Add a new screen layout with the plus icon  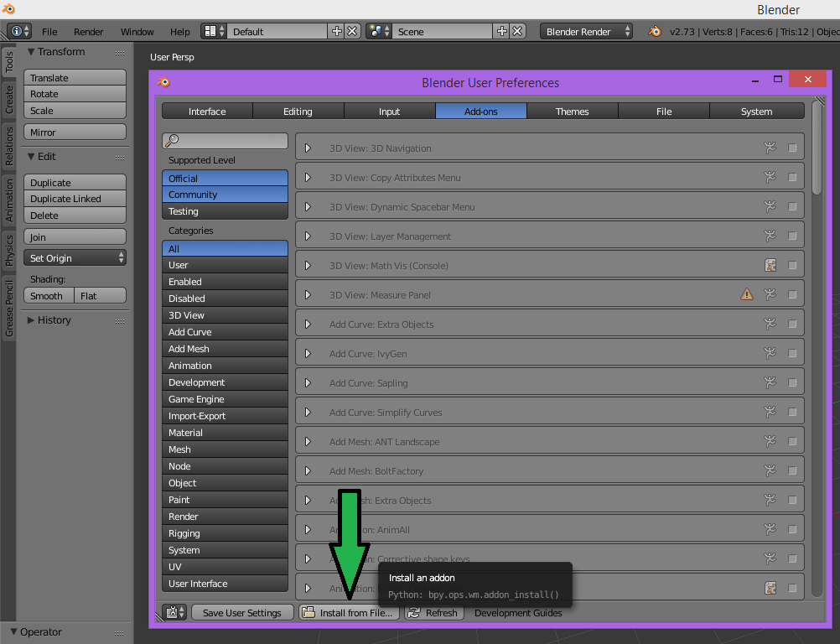pos(336,32)
